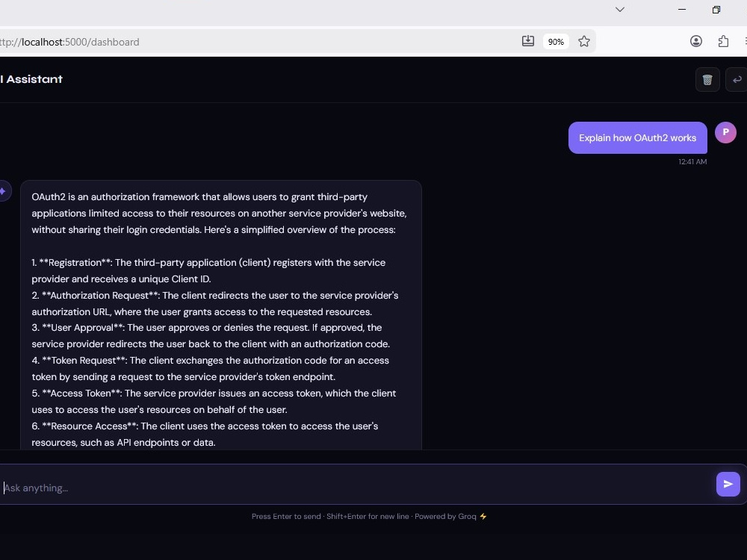Image resolution: width=747 pixels, height=560 pixels.
Task: Expand the tab list chevron
Action: [620, 10]
